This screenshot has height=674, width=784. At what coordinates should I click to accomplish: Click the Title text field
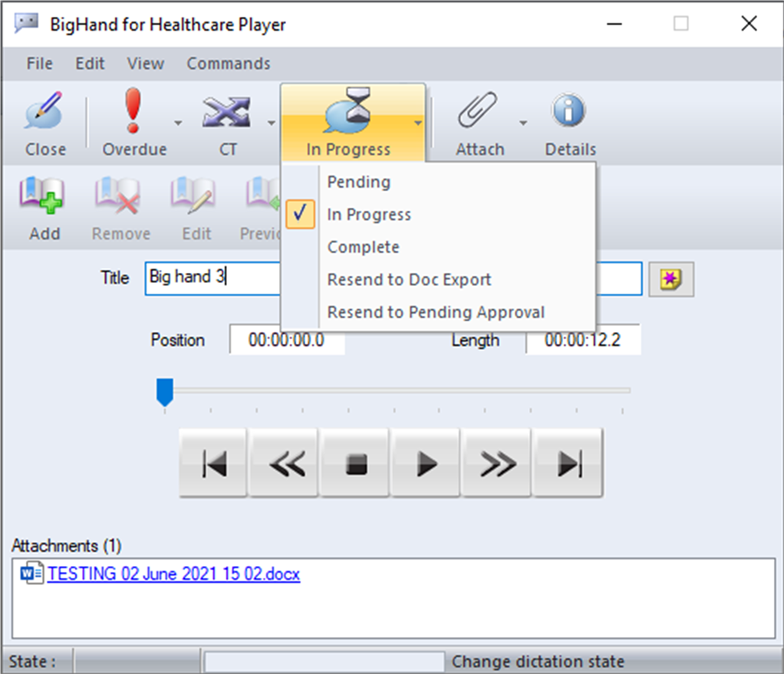(394, 278)
